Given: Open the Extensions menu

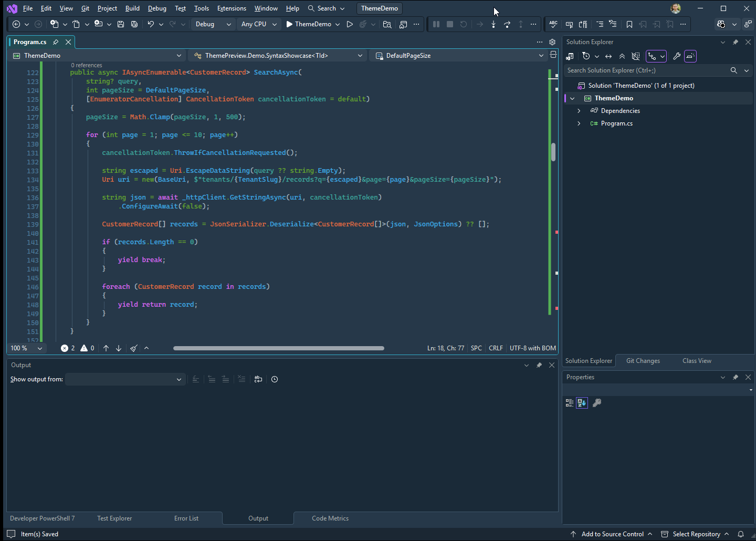Looking at the screenshot, I should tap(232, 8).
